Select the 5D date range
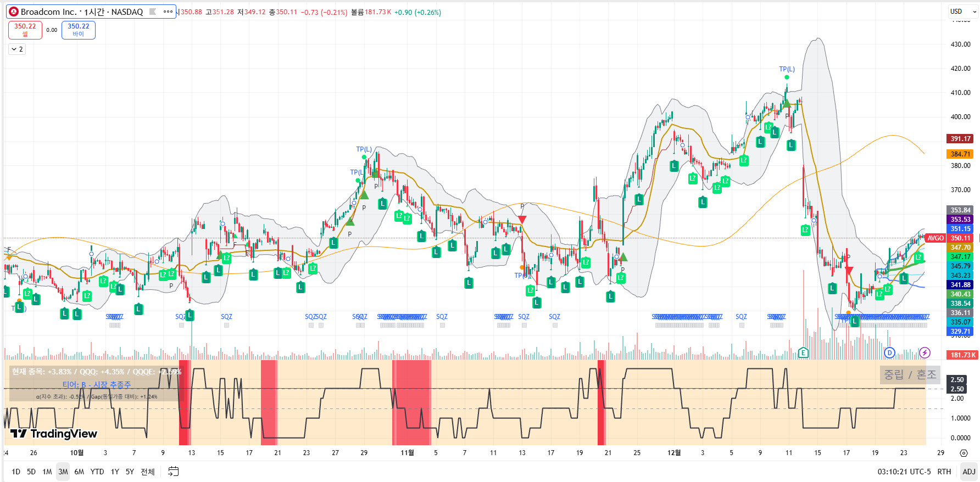The width and height of the screenshot is (980, 482). pyautogui.click(x=31, y=472)
